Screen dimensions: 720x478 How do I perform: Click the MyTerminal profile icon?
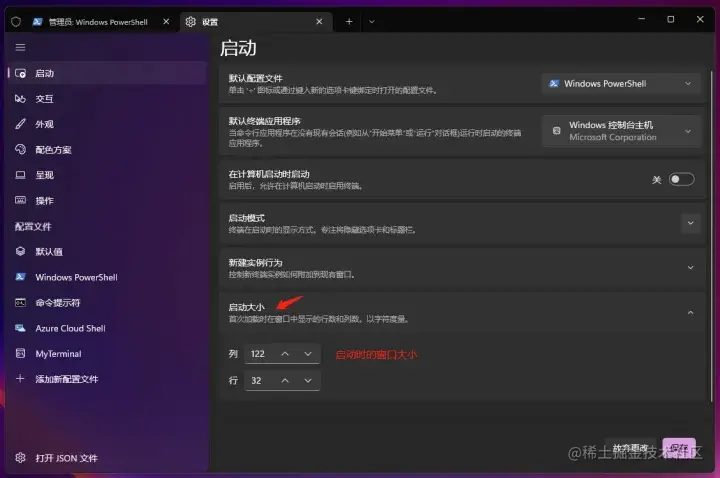pos(20,353)
